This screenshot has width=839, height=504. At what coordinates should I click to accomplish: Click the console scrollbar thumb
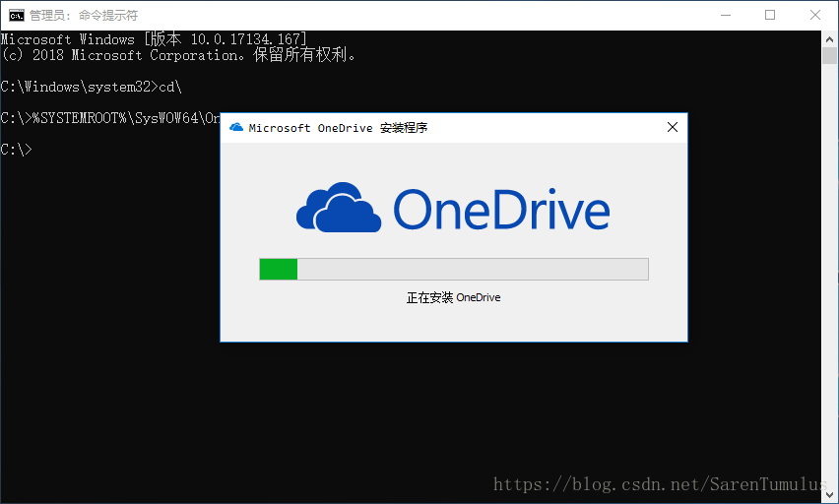pyautogui.click(x=829, y=56)
